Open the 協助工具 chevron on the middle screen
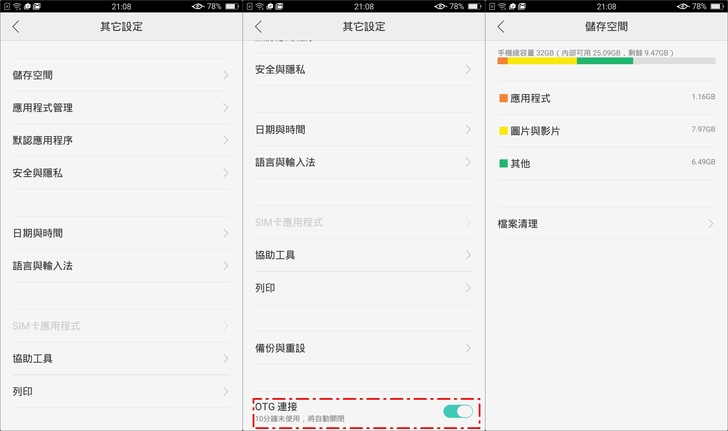 tap(468, 255)
